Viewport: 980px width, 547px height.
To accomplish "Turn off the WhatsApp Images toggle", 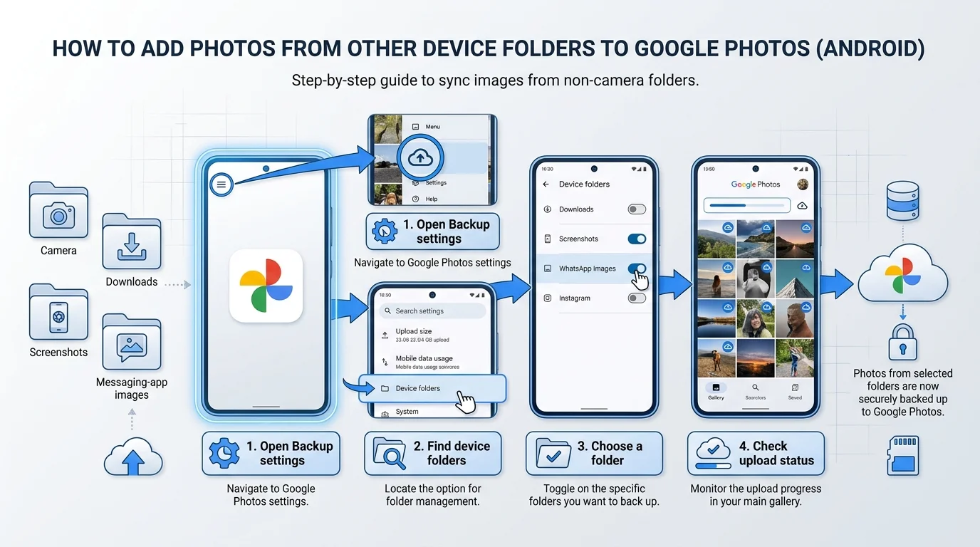I will (x=637, y=269).
